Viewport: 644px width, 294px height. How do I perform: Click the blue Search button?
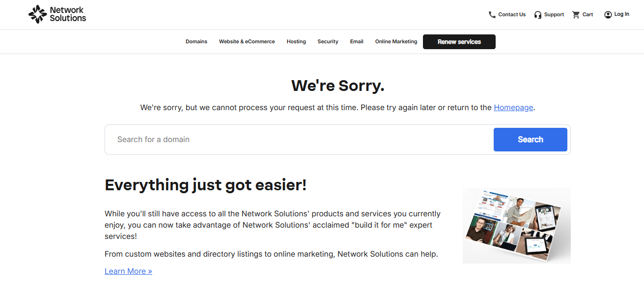click(530, 139)
